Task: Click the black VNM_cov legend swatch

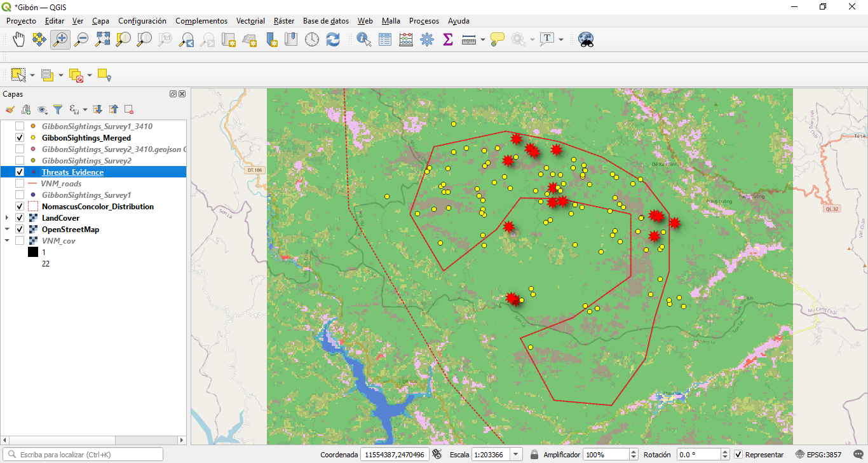Action: pyautogui.click(x=33, y=252)
